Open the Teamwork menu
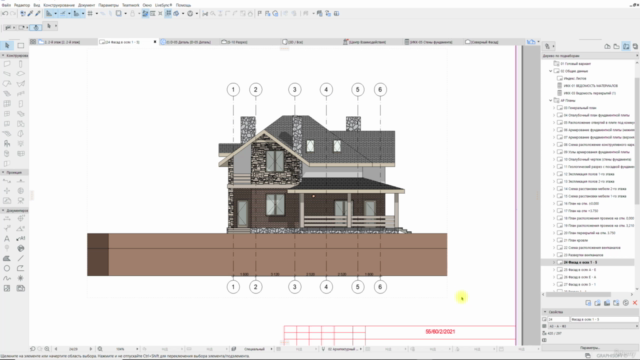The width and height of the screenshot is (640, 360). click(131, 5)
